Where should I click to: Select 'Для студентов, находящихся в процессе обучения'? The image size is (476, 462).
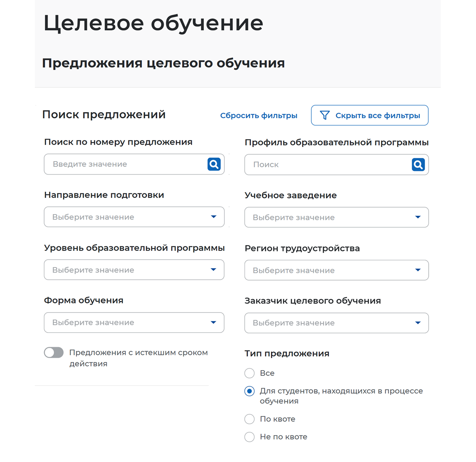pos(249,391)
